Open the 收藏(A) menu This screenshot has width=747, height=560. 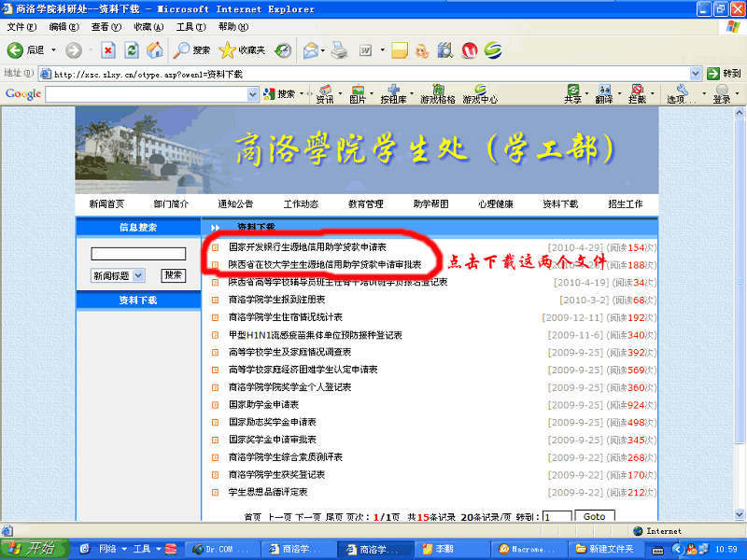pos(148,27)
